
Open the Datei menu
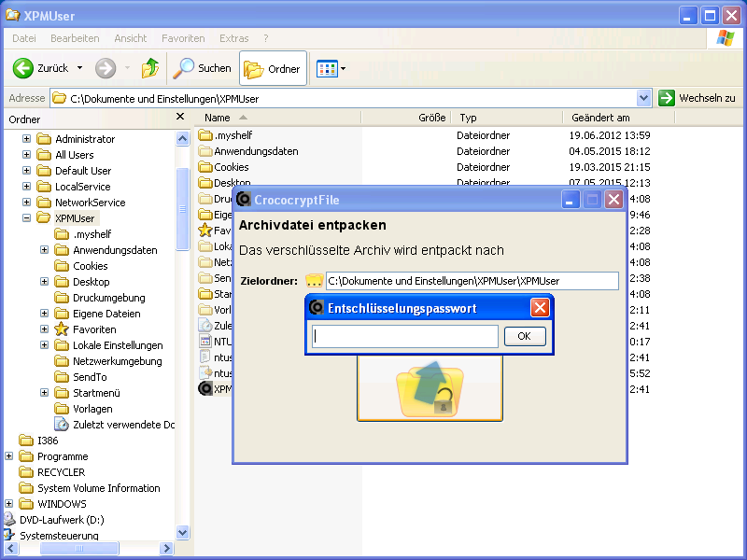[x=24, y=38]
